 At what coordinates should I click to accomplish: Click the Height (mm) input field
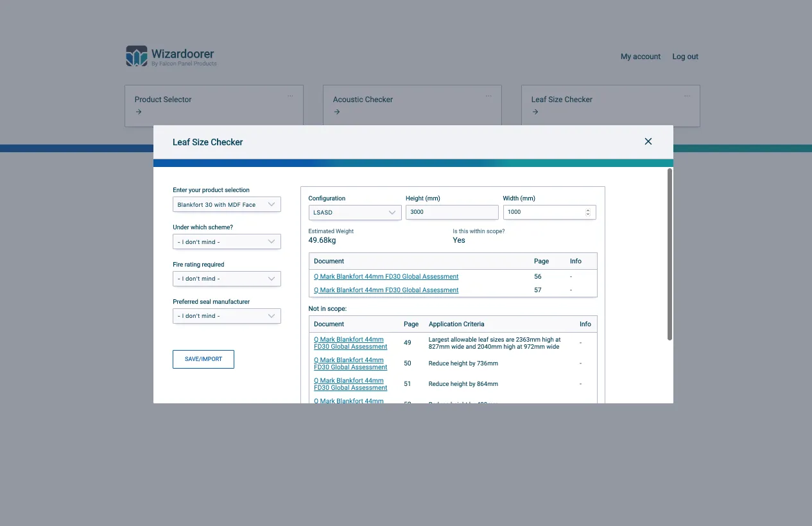point(452,212)
